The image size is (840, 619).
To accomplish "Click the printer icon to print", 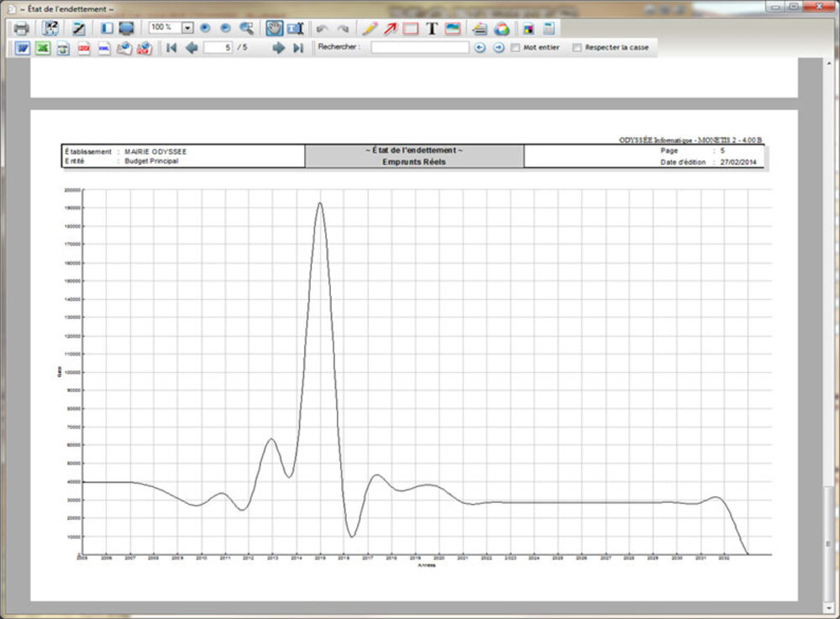I will (x=21, y=29).
